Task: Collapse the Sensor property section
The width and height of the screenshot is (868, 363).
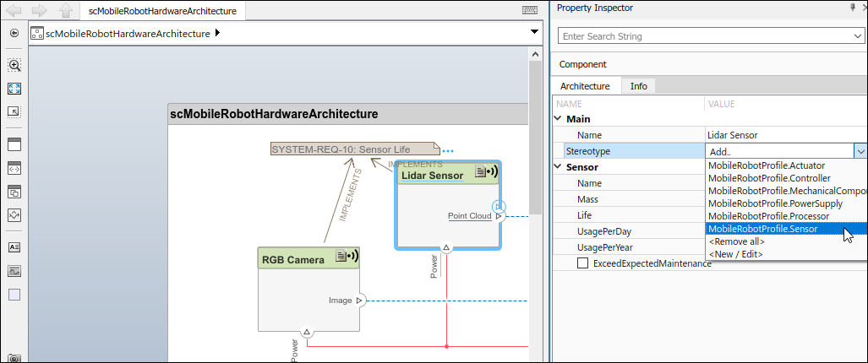Action: point(558,167)
